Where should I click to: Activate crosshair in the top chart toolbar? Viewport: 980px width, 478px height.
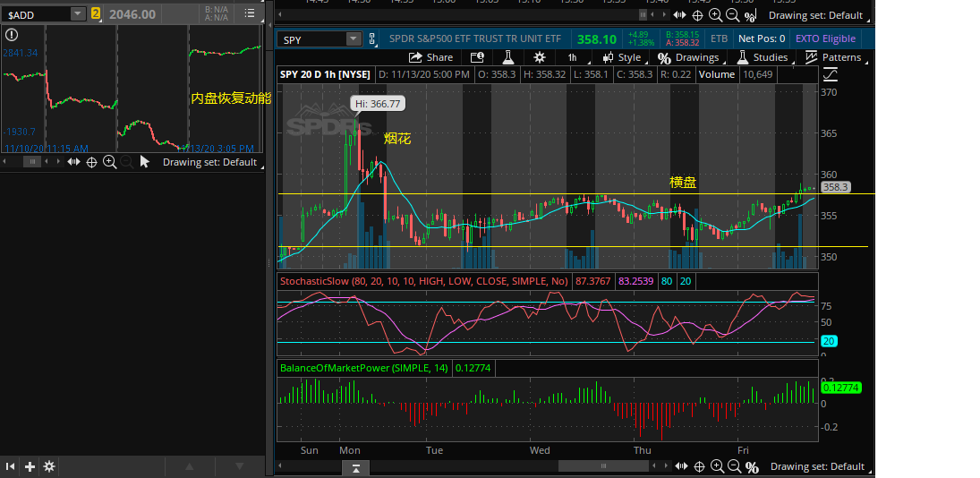click(697, 15)
